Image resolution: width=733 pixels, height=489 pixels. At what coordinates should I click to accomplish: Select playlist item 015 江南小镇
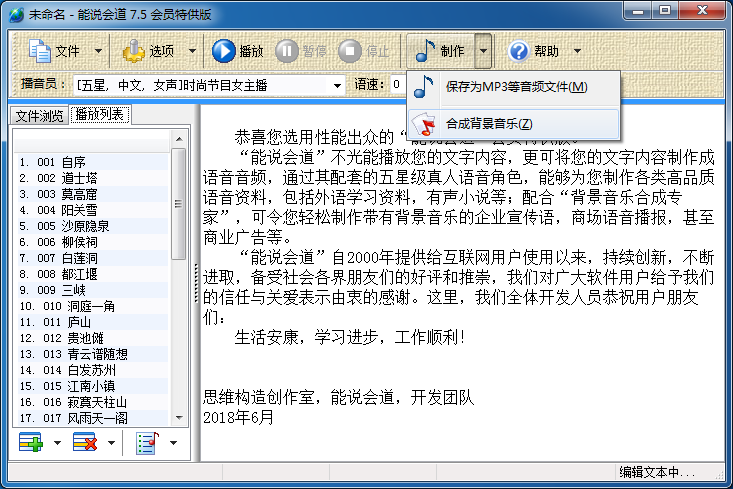click(93, 386)
